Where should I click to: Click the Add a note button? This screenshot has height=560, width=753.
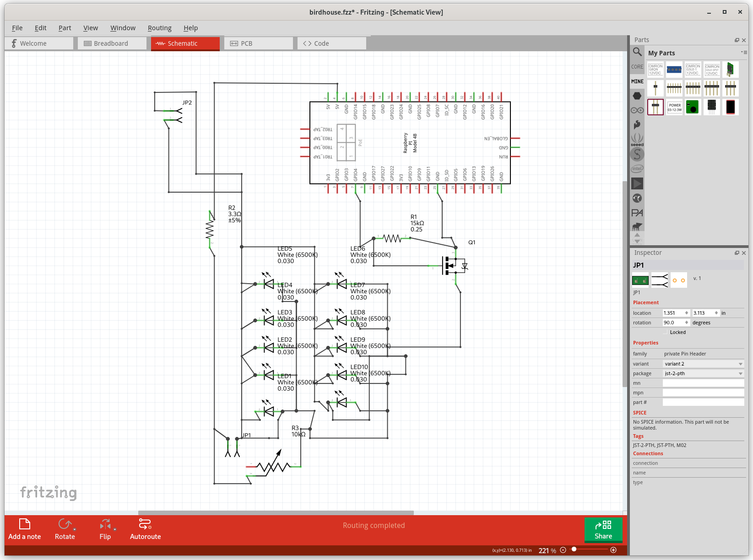25,529
